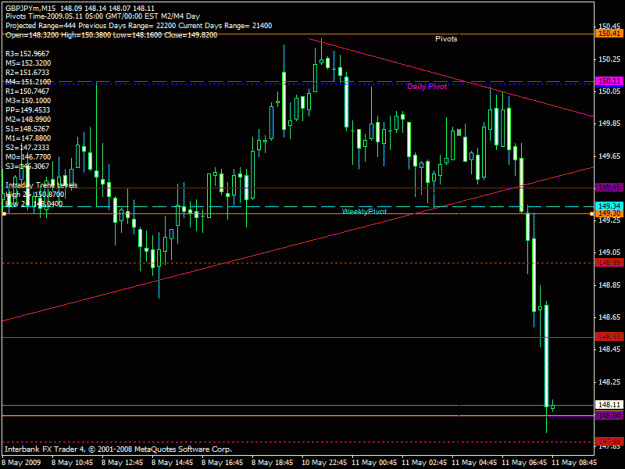Select the M4=151.2100 level text
Screen dimensions: 625x469
click(x=28, y=82)
